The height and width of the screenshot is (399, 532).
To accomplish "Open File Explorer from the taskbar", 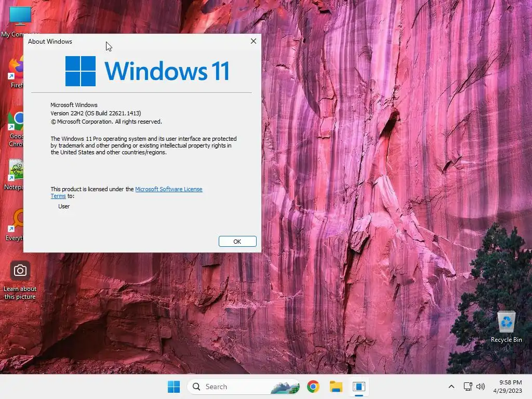I will (336, 387).
